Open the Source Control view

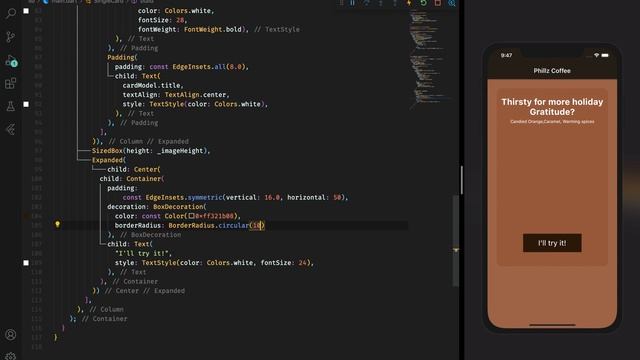(x=11, y=37)
